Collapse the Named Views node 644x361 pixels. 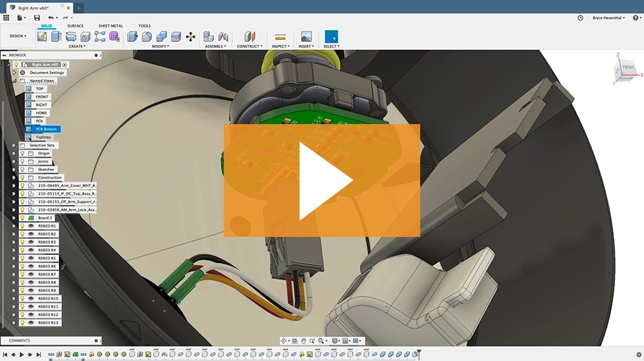pyautogui.click(x=14, y=81)
